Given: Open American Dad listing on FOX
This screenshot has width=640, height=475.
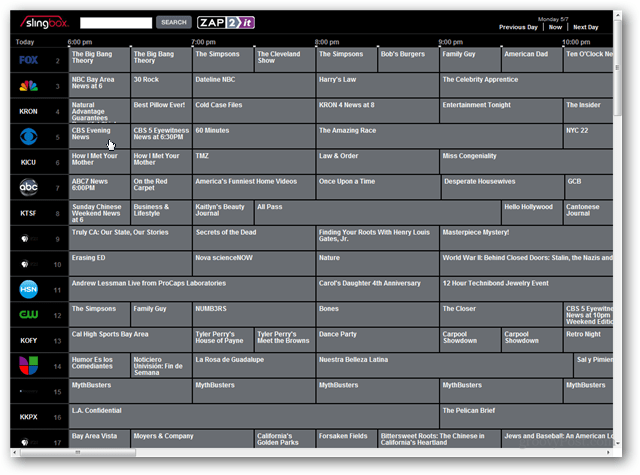Looking at the screenshot, I should click(x=532, y=60).
